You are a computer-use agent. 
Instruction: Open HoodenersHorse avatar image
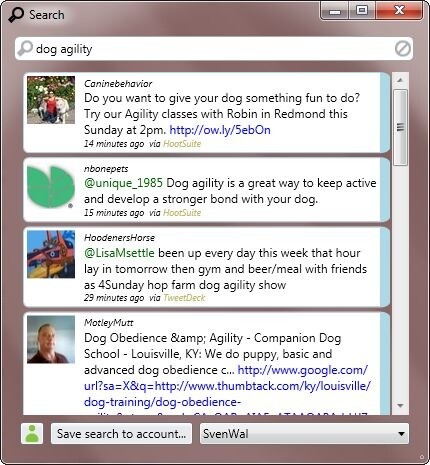click(51, 254)
